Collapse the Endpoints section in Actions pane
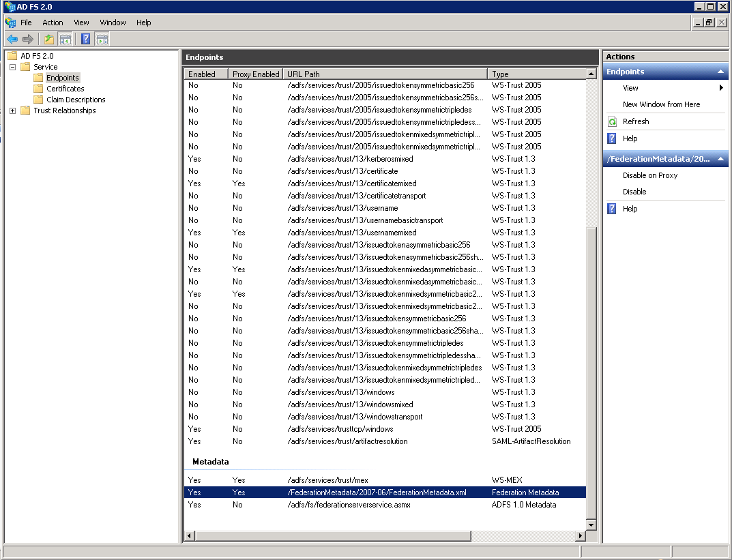Image resolution: width=732 pixels, height=560 pixels. (x=720, y=72)
